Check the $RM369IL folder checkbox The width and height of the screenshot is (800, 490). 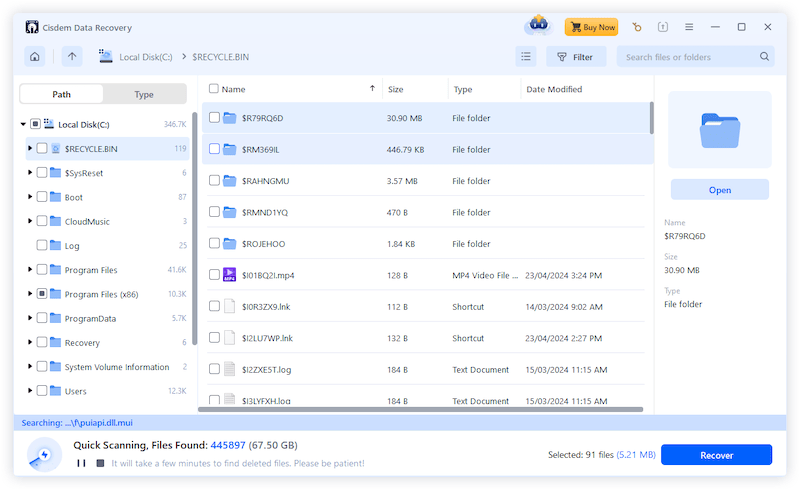[214, 149]
